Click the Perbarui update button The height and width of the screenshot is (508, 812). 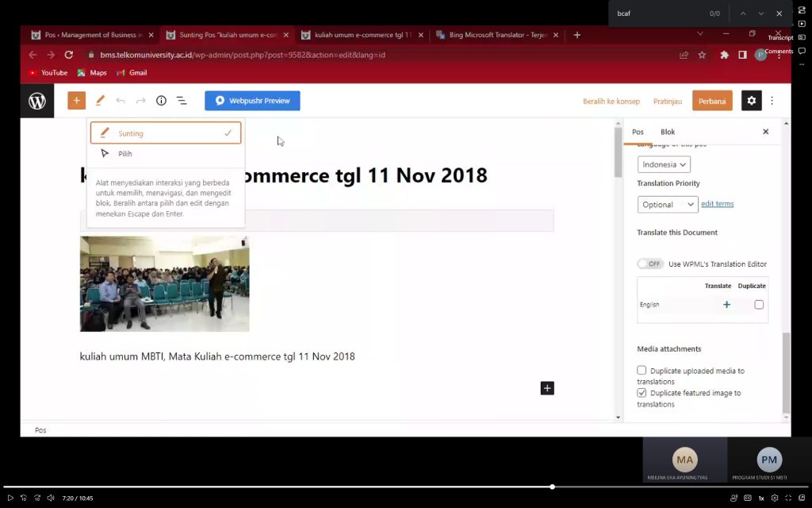pyautogui.click(x=712, y=101)
